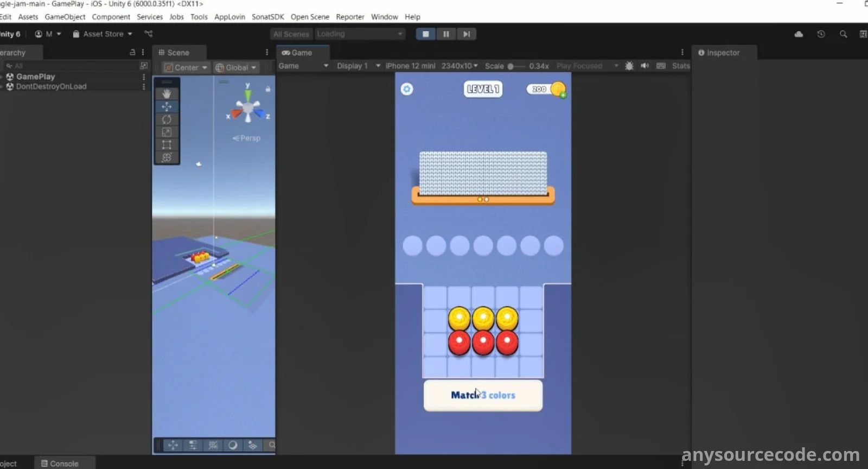Select the Hand tool in Scene toolbar

pos(167,94)
